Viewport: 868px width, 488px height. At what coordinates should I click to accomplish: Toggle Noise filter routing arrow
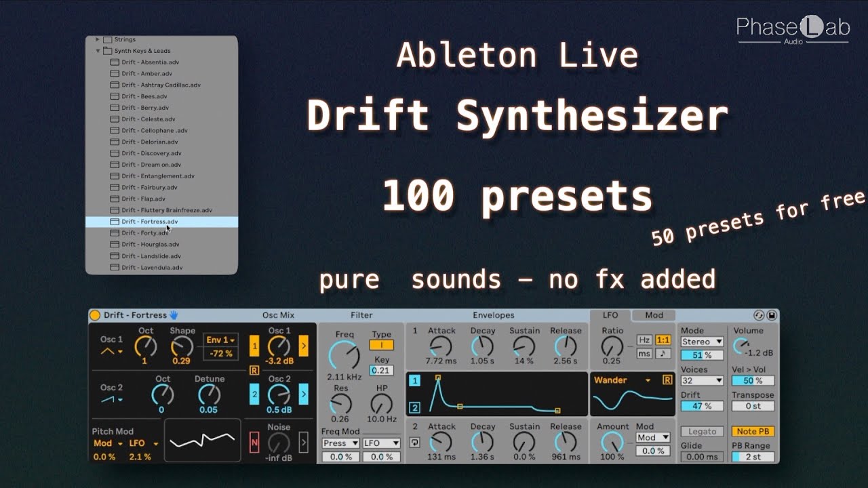[x=303, y=442]
